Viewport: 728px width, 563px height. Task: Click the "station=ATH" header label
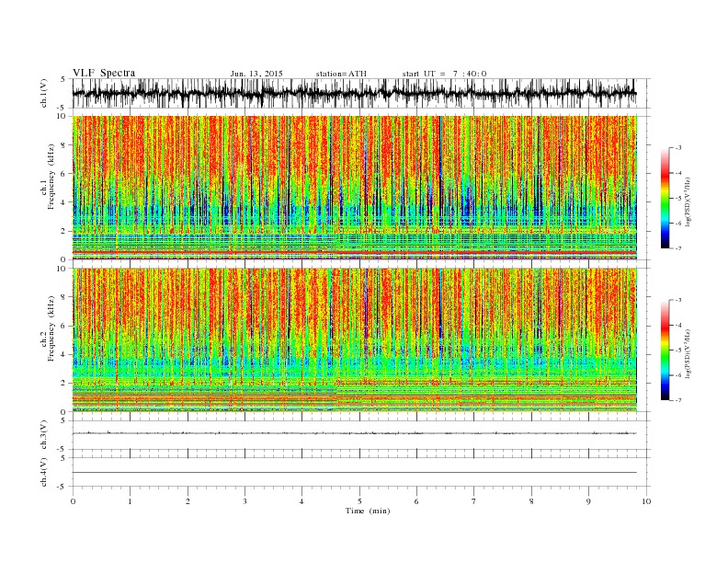click(341, 74)
